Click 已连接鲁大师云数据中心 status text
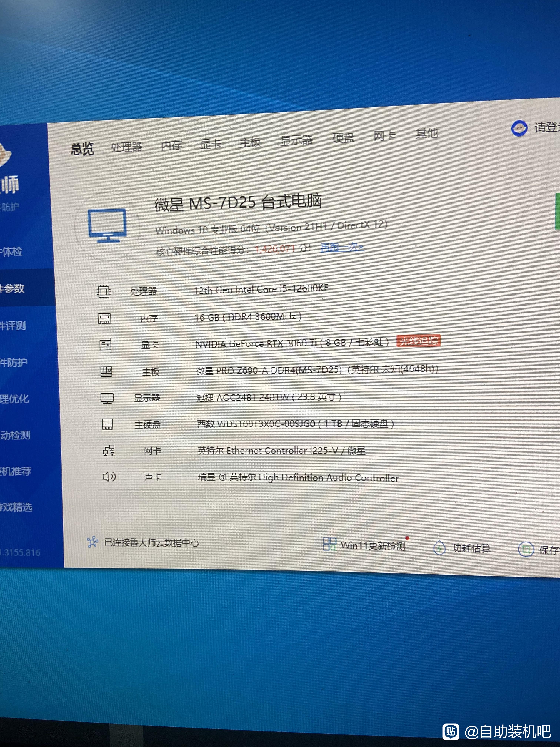The image size is (560, 747). 151,543
